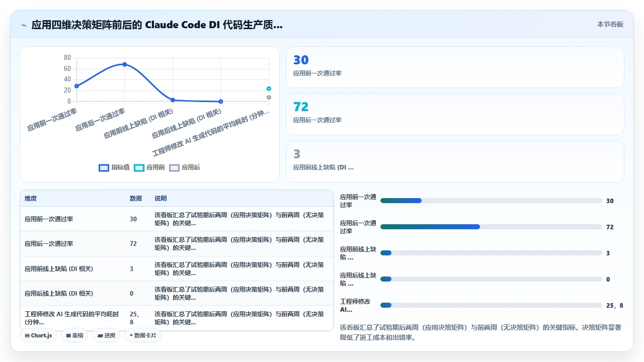644x362 pixels.
Task: Click the chart data point for 应用后线上缺陷
Action: 221,102
